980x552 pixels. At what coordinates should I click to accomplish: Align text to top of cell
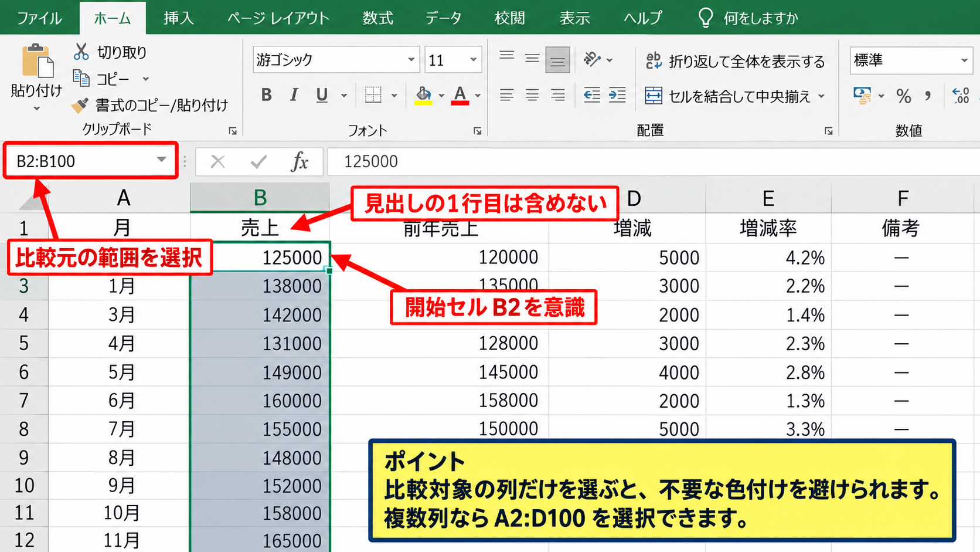tap(507, 57)
